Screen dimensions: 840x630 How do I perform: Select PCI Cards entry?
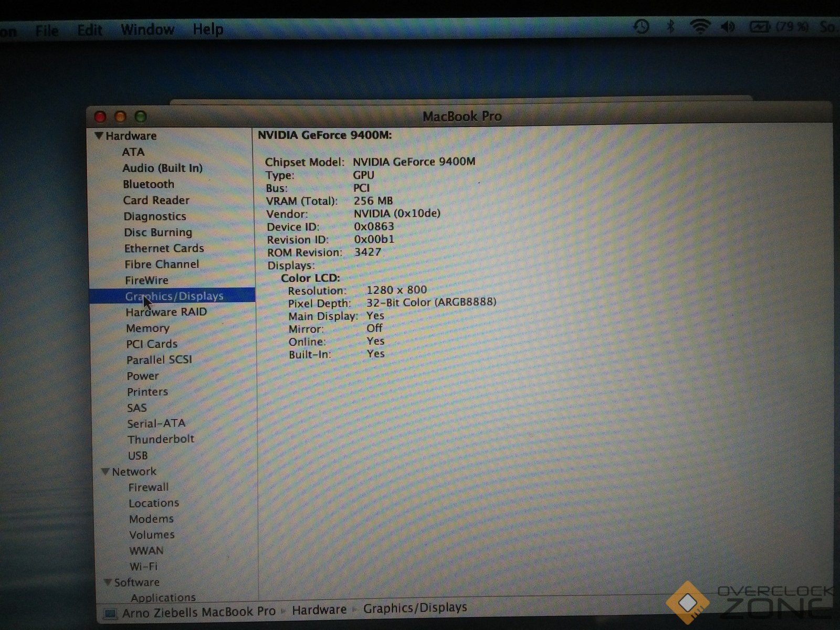point(152,344)
